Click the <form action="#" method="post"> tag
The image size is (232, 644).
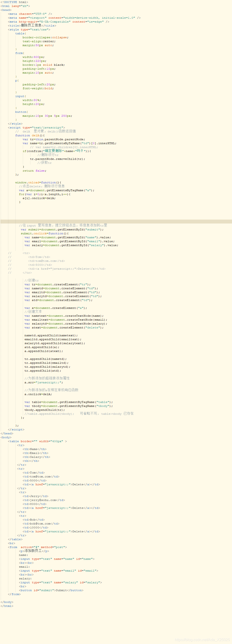click(x=37, y=547)
